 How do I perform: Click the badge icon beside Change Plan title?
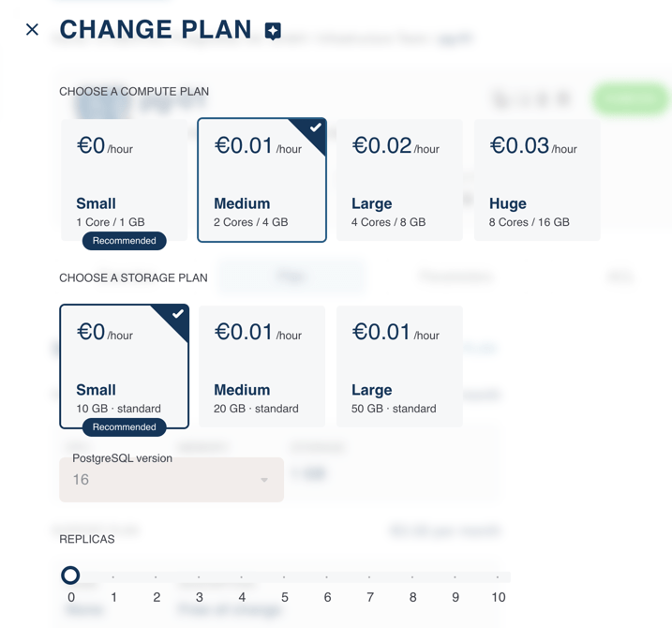pyautogui.click(x=273, y=31)
